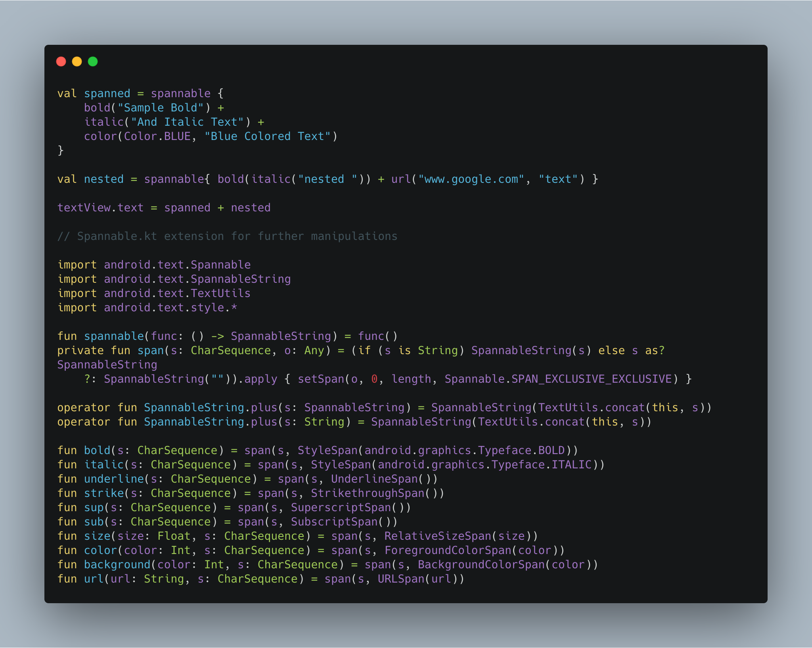Click the Spannable.kt comment line
Screen dimensions: 812x648
(x=227, y=236)
